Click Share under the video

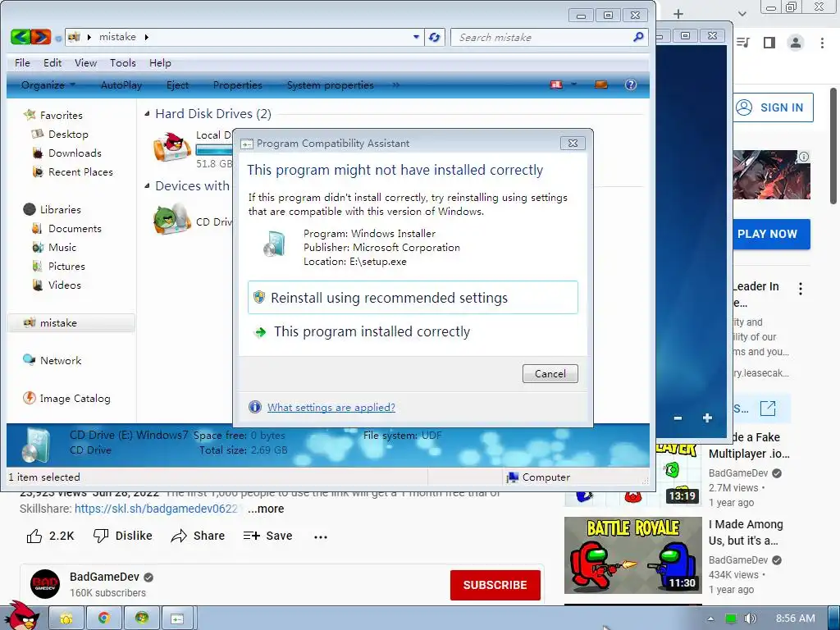coord(198,536)
